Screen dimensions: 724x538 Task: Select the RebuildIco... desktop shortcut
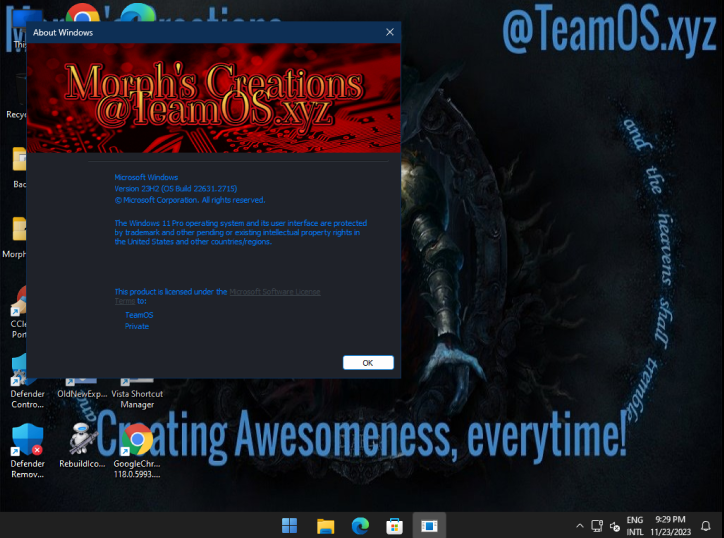point(82,446)
